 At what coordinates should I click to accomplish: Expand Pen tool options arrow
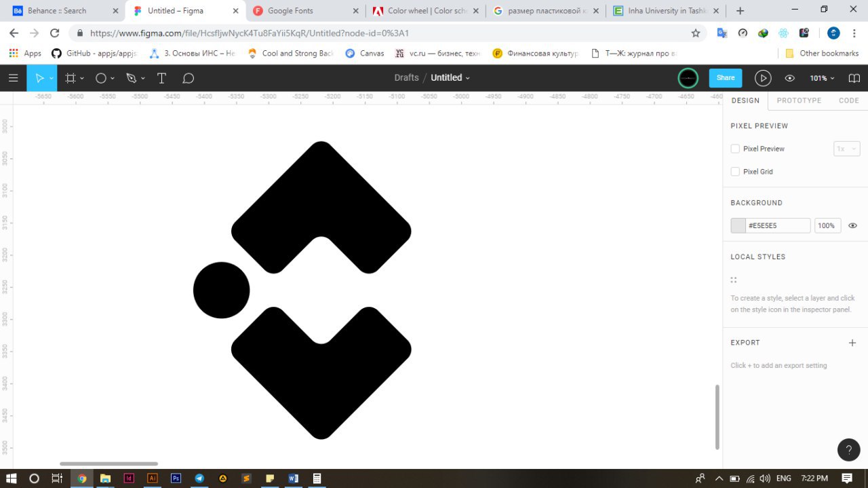pos(143,79)
